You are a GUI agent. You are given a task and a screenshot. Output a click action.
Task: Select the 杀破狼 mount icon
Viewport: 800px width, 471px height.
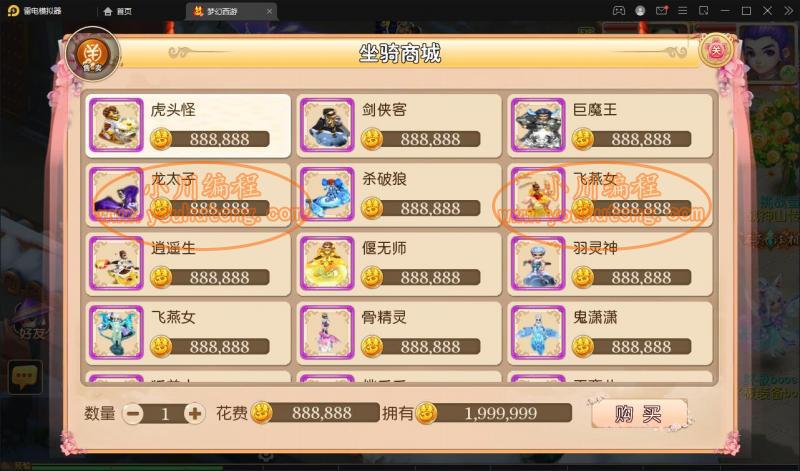[327, 194]
